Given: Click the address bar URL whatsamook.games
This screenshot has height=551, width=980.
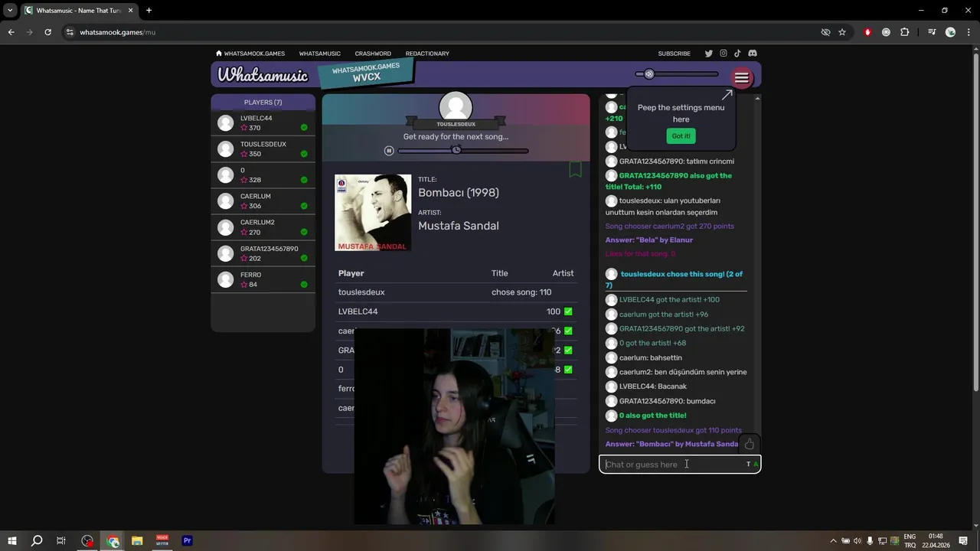Looking at the screenshot, I should point(117,32).
